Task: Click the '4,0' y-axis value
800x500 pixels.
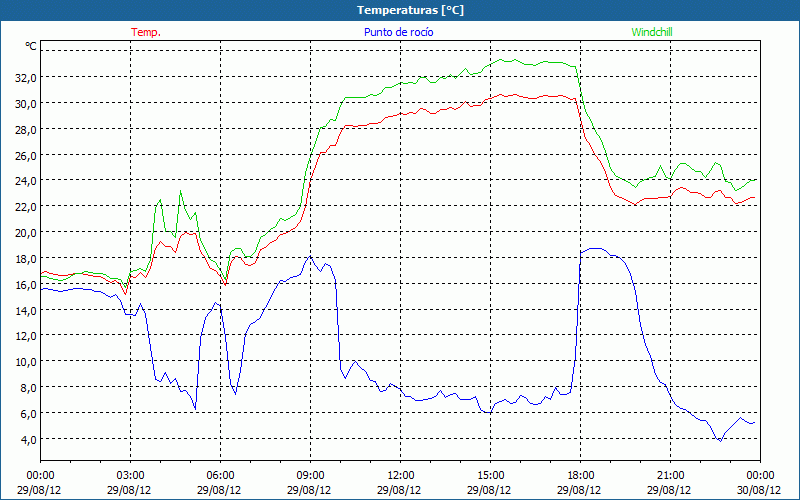Action: (28, 440)
